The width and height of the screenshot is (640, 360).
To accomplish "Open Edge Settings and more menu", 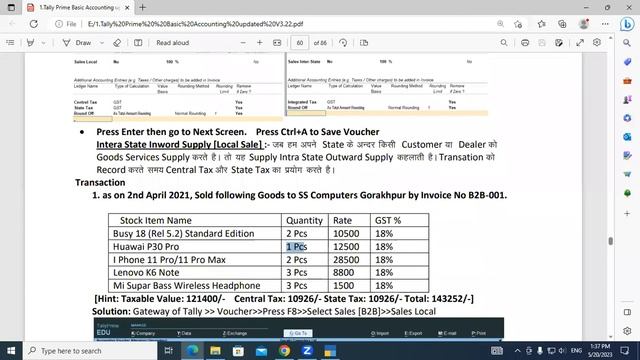I will [605, 24].
